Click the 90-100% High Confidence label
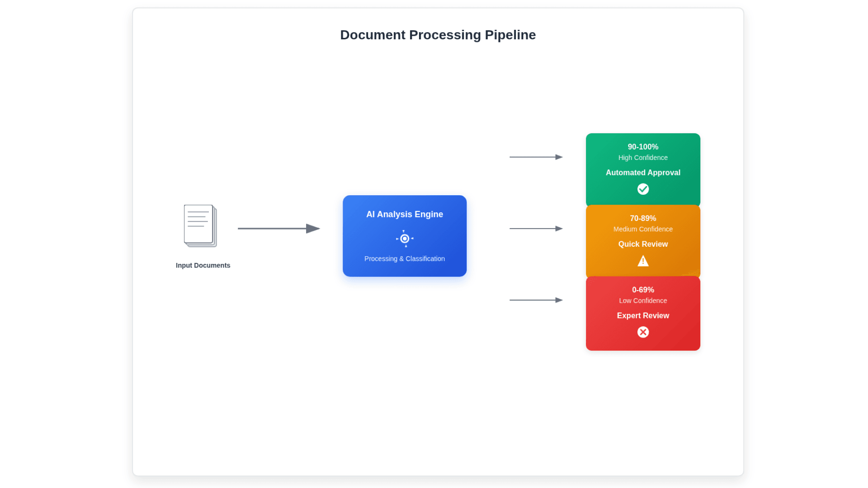868x488 pixels. click(643, 152)
